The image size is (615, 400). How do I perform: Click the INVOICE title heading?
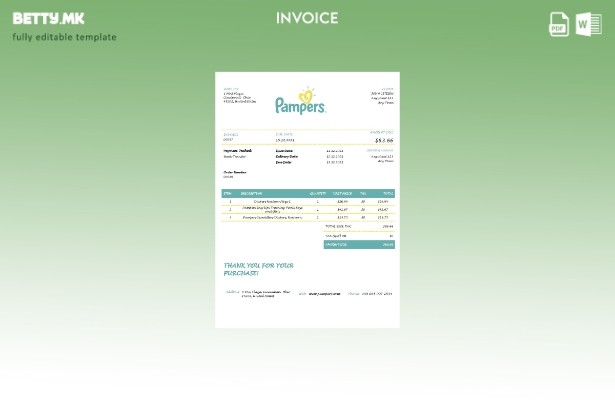307,18
